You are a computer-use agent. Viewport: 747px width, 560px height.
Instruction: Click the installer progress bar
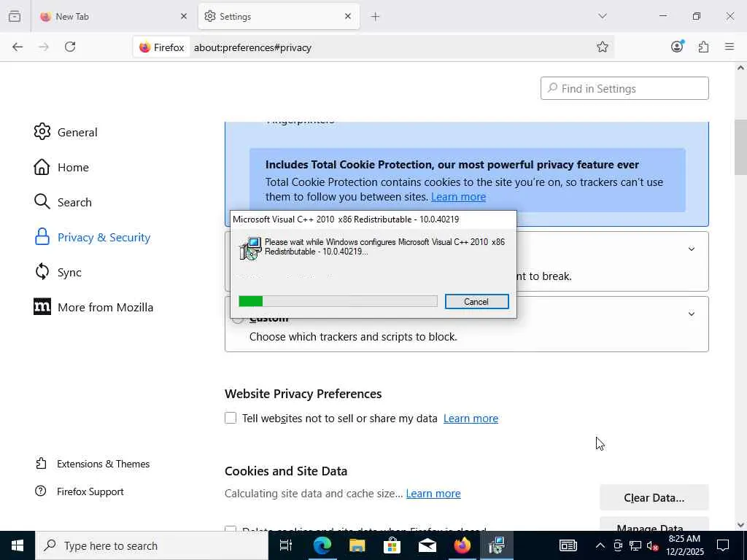(338, 301)
